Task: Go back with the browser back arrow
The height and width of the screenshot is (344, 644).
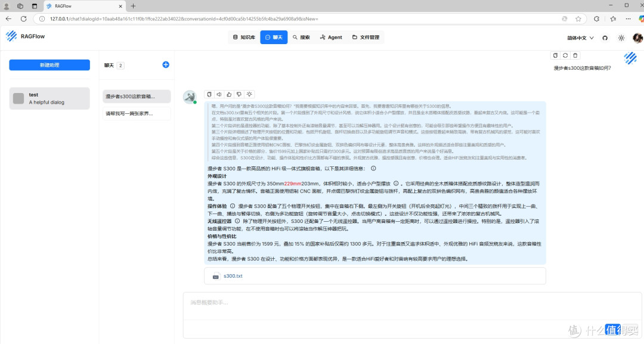Action: pyautogui.click(x=8, y=19)
